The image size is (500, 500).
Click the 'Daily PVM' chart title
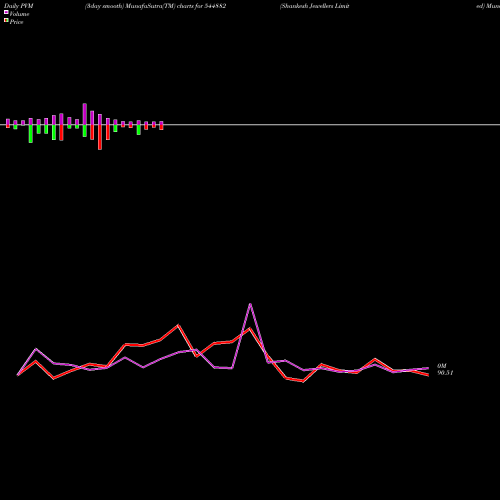pos(19,6)
